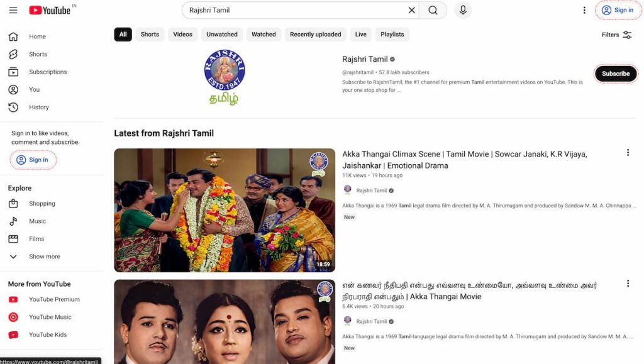
Task: Click the magnifier search button
Action: pos(433,10)
